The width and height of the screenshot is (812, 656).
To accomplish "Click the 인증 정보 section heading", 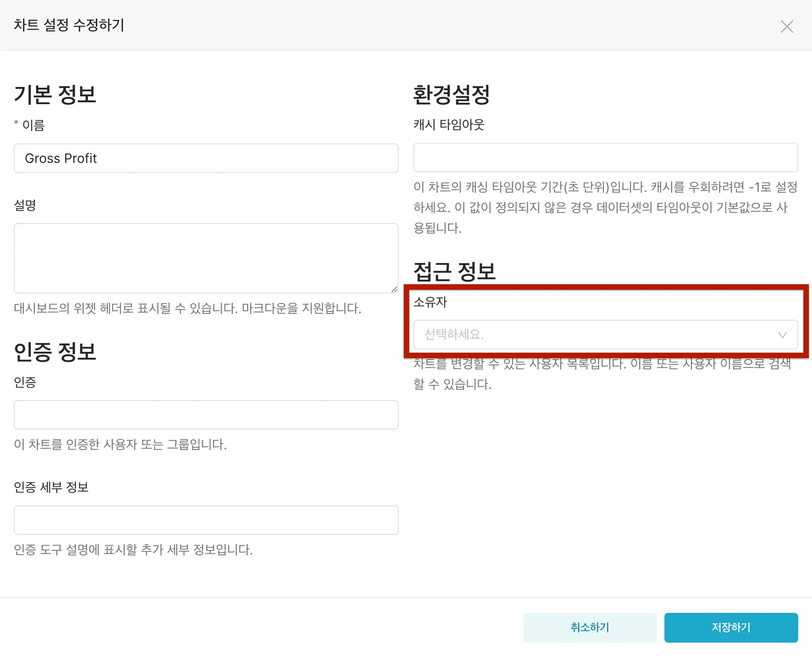I will (55, 351).
